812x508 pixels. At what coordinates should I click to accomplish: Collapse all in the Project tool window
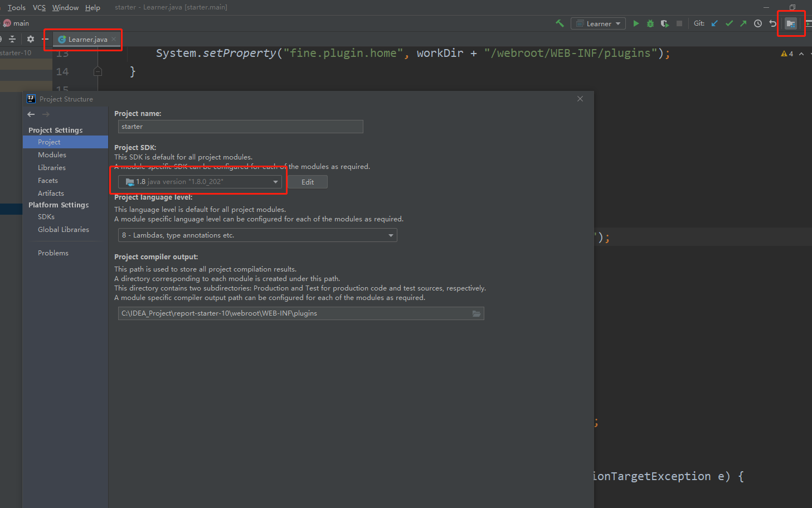click(x=12, y=39)
